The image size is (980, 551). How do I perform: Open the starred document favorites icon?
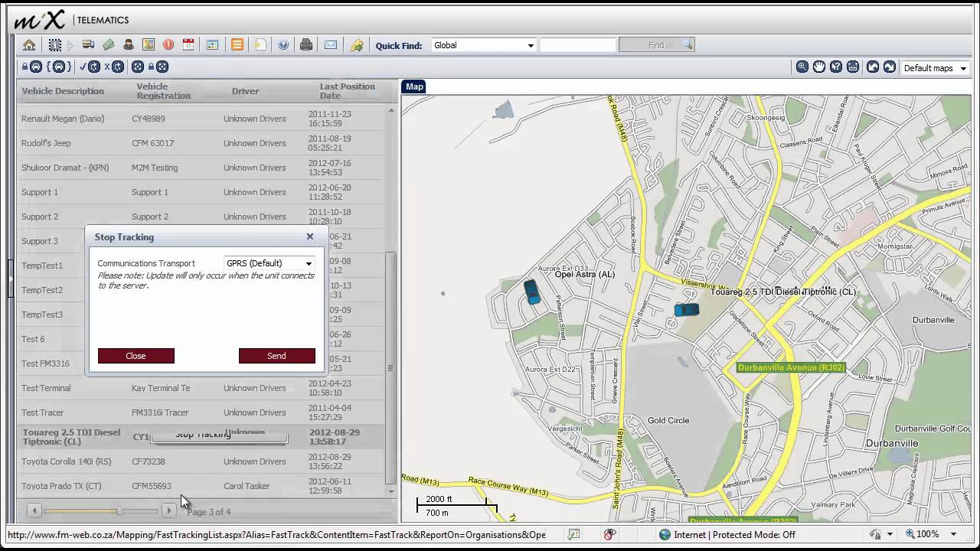(x=260, y=45)
